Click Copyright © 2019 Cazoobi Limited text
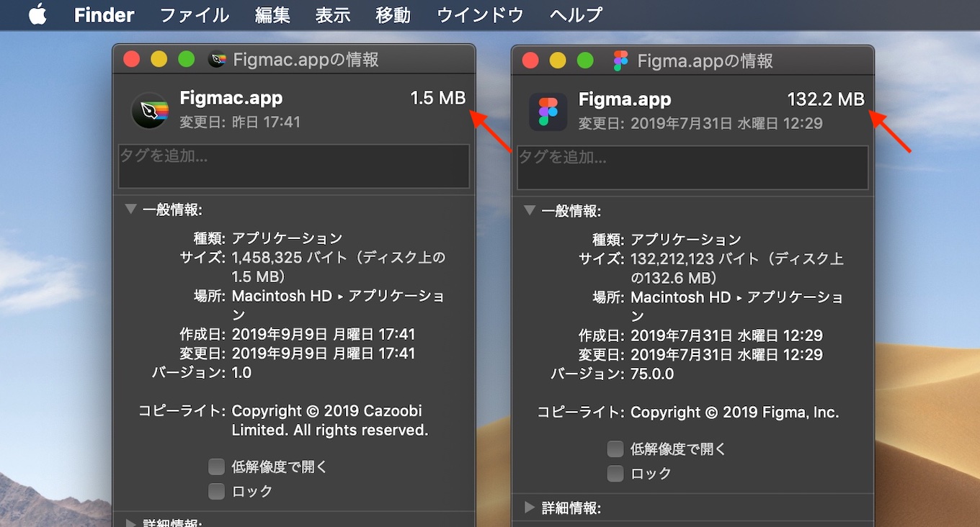The image size is (980, 527). click(330, 420)
